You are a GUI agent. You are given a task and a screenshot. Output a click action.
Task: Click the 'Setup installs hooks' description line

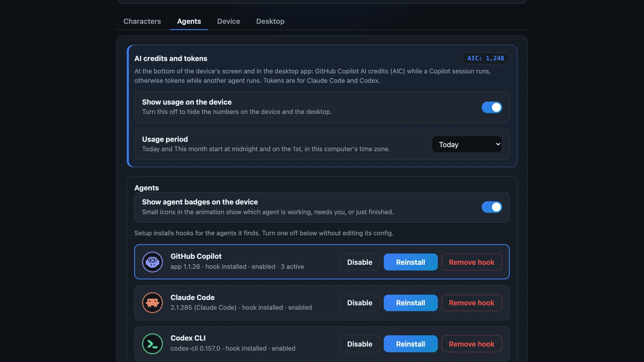tap(264, 233)
